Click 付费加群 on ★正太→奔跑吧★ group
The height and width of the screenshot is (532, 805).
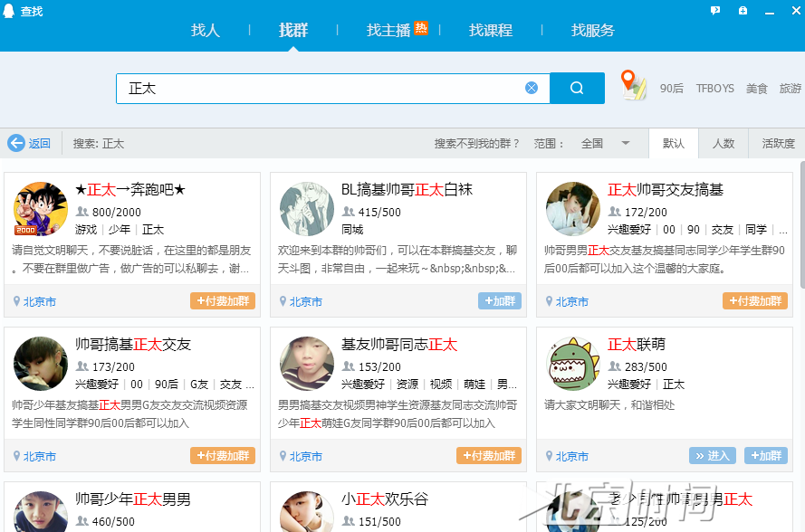point(223,299)
